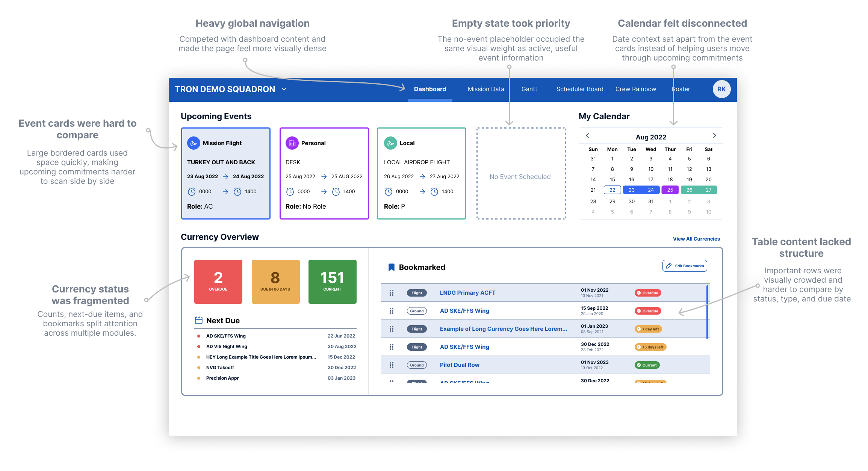Click the 1 day left status badge
Image resolution: width=868 pixels, height=471 pixels.
648,329
